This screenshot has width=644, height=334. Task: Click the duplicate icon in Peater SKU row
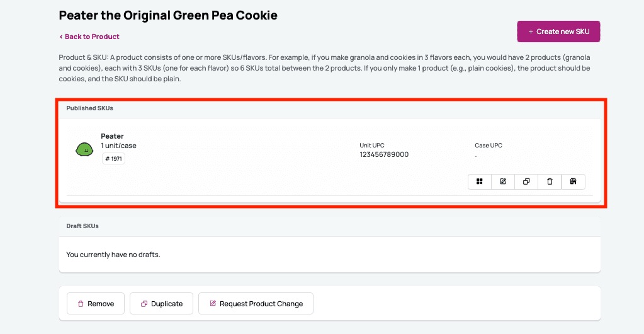tap(526, 181)
